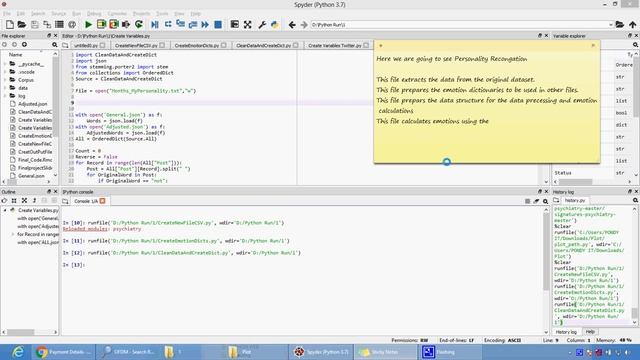The image size is (640, 360).
Task: Select General.json in file explorer
Action: pyautogui.click(x=31, y=176)
